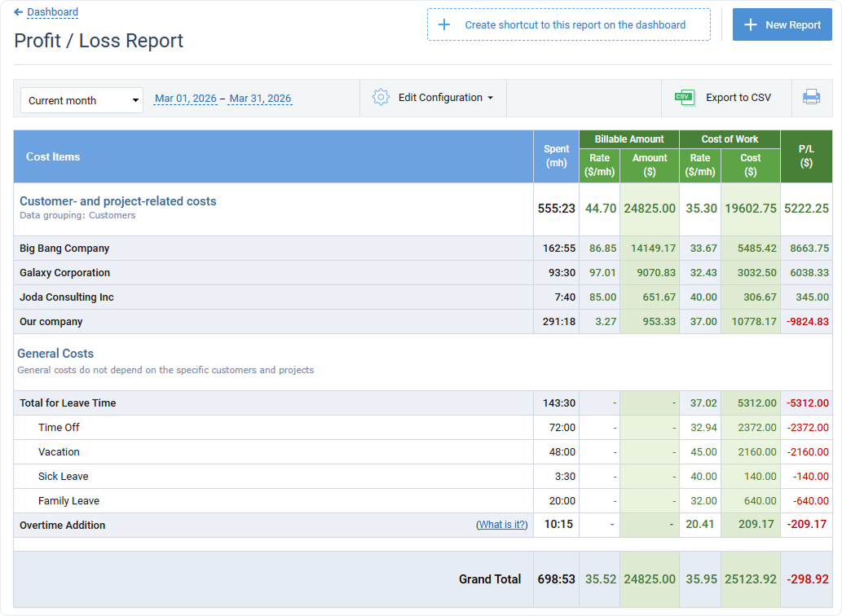Open the Current month period dropdown
The height and width of the screenshot is (616, 842).
tap(81, 99)
